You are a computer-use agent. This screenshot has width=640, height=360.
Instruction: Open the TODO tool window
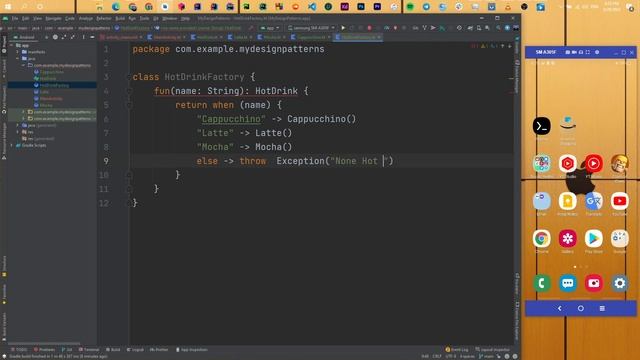click(x=19, y=350)
